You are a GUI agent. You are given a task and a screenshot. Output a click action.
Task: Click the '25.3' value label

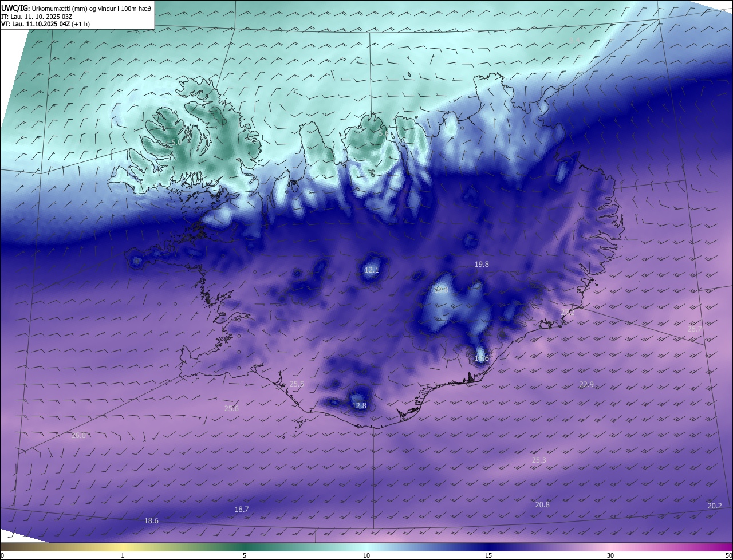[539, 460]
